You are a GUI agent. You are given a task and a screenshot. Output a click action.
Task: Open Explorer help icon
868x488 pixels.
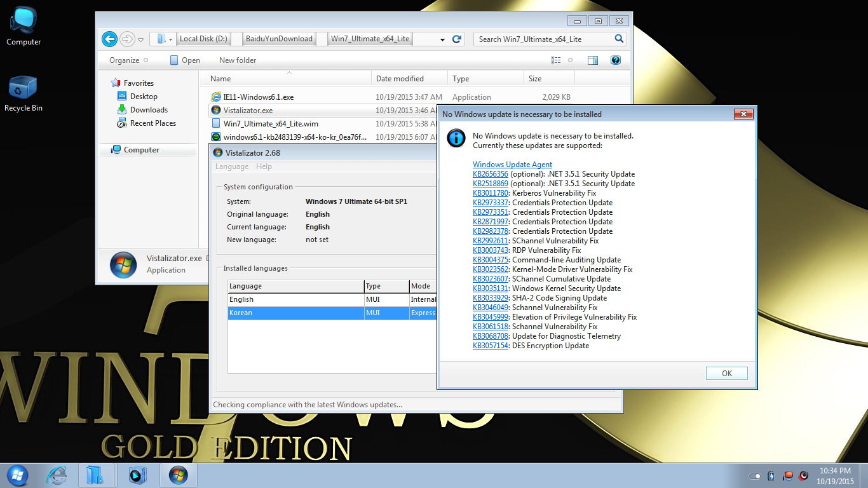click(x=615, y=60)
